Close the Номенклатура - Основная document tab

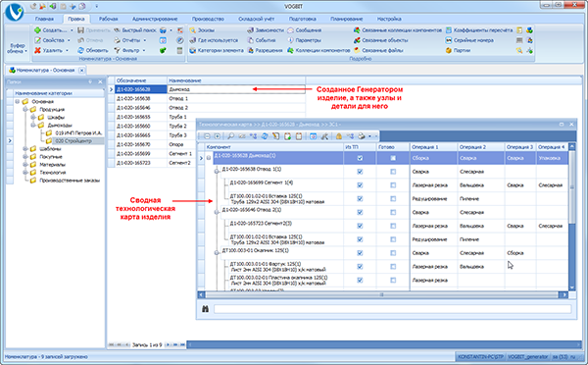[81, 70]
